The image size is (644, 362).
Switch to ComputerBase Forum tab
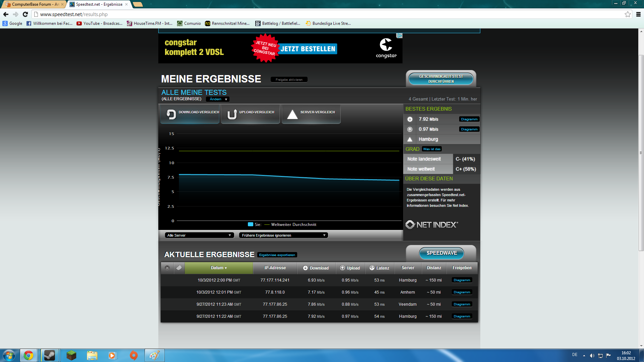click(34, 4)
